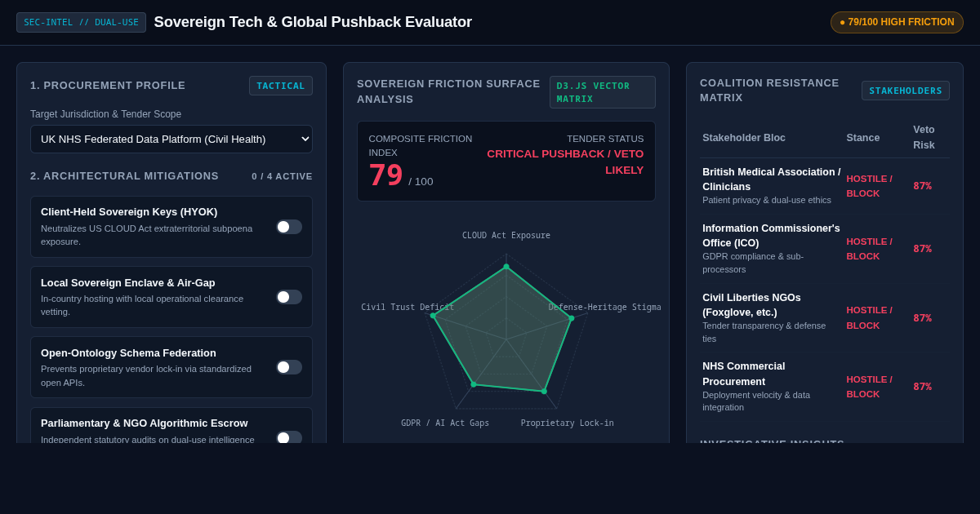
Task: Switch on Parliamentary & NGO Algorithmic Escrow
Action: pos(289,437)
